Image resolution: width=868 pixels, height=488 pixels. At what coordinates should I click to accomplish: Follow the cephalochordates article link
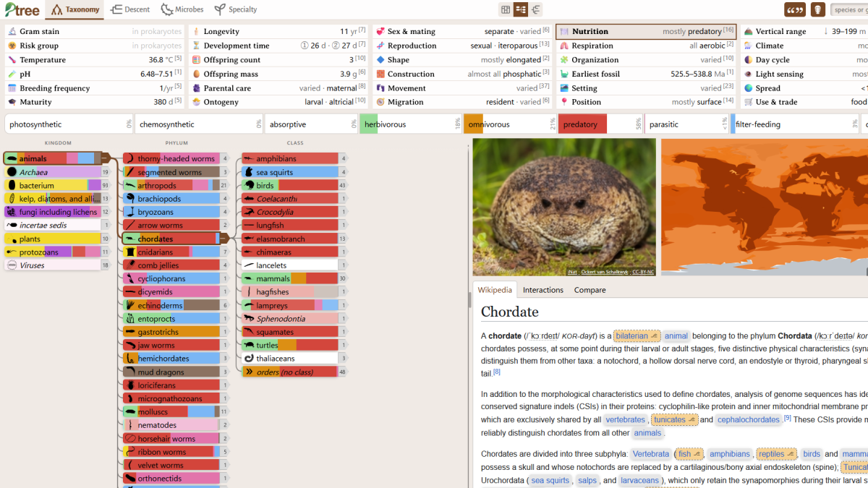[749, 419]
